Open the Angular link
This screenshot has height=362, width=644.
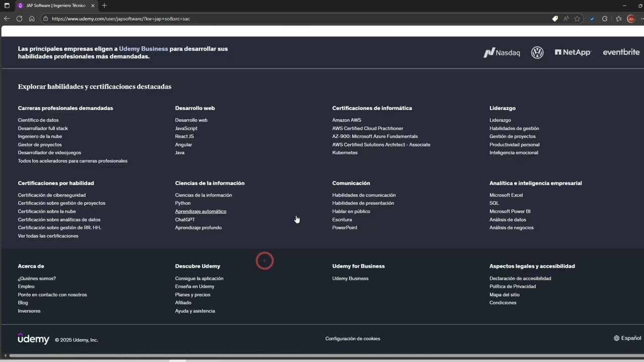tap(184, 145)
